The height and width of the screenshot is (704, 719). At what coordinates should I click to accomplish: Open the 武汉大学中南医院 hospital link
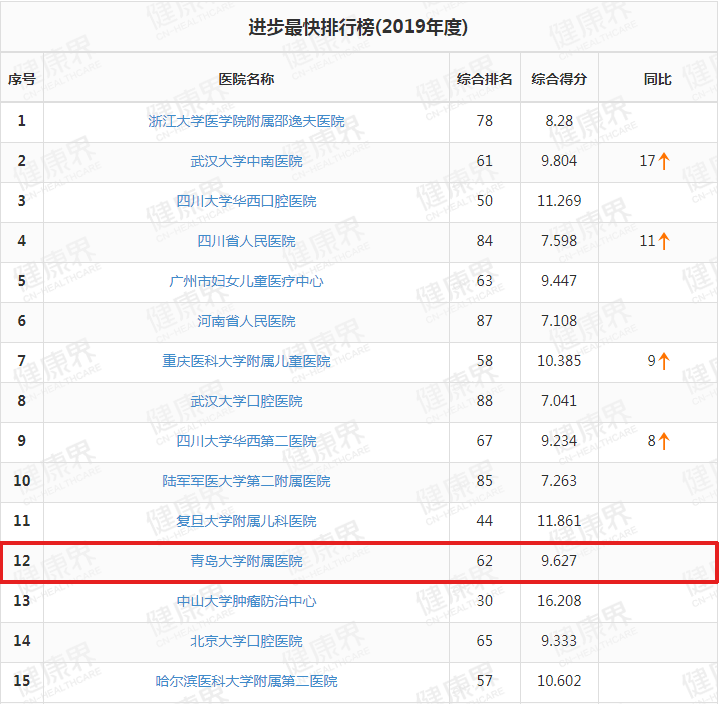[x=246, y=161]
